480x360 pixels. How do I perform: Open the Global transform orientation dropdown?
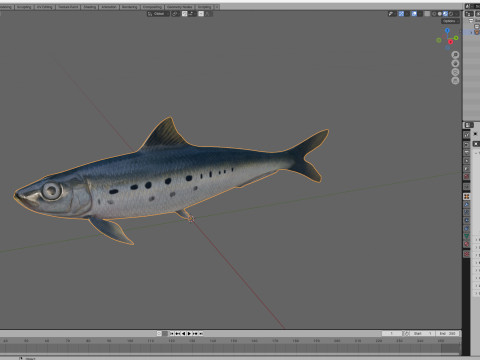159,14
